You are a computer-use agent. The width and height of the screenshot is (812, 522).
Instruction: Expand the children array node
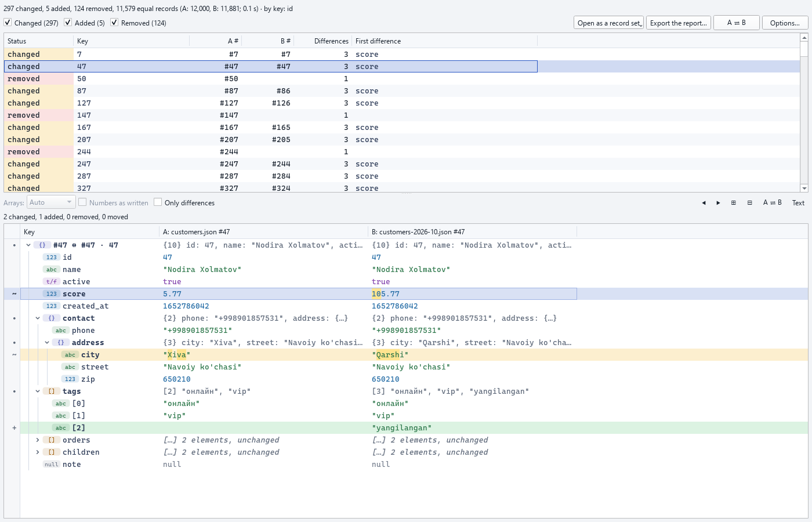38,452
